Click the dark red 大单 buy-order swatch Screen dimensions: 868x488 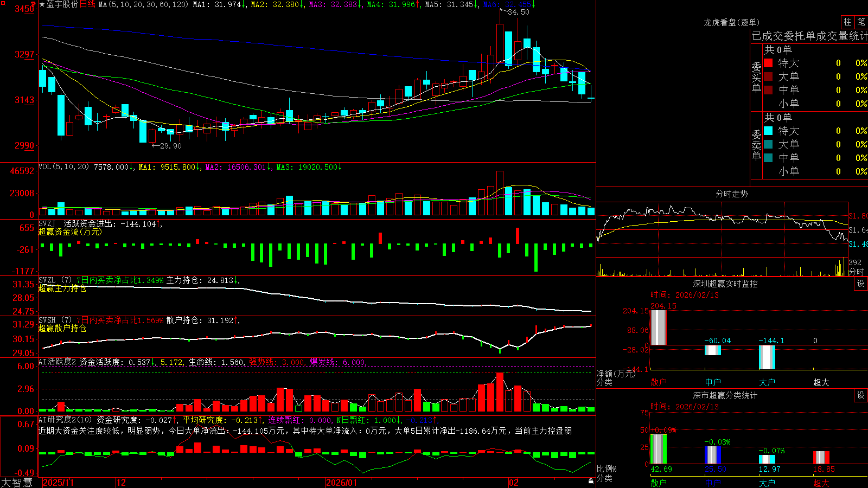point(768,76)
